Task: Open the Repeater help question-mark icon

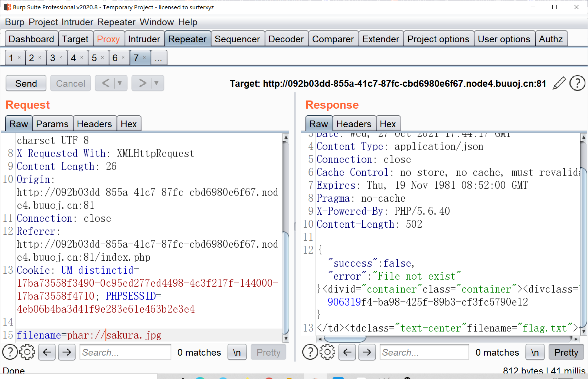Action: [577, 83]
